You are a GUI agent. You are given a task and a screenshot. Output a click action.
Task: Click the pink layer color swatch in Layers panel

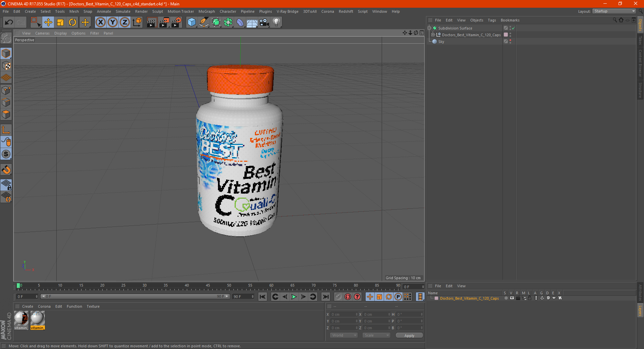[x=436, y=298]
